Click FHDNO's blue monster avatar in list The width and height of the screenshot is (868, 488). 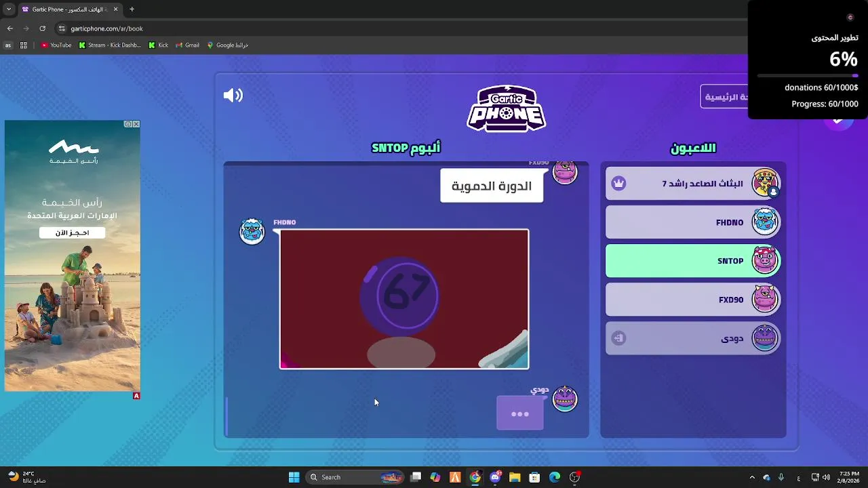pyautogui.click(x=766, y=222)
